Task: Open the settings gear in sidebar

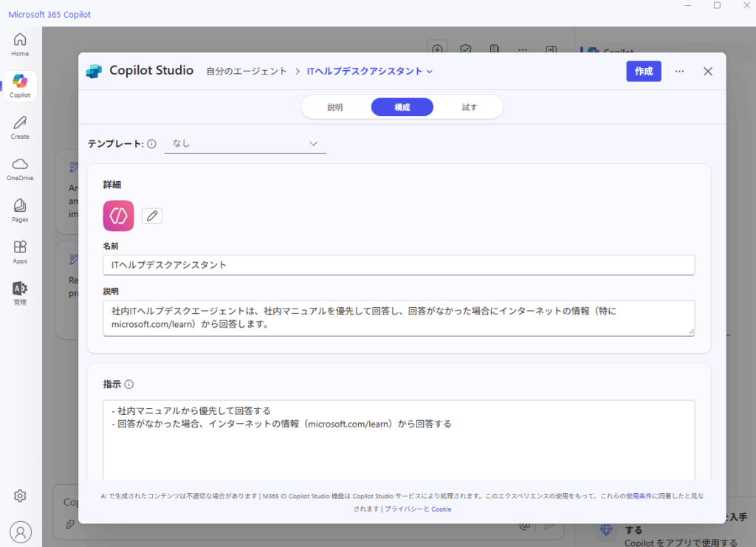Action: pos(20,495)
